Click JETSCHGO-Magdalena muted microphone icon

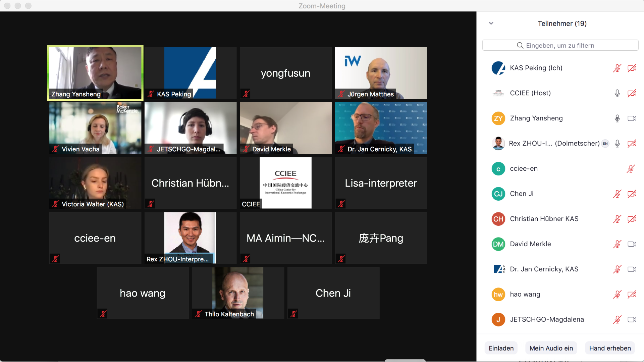click(617, 320)
